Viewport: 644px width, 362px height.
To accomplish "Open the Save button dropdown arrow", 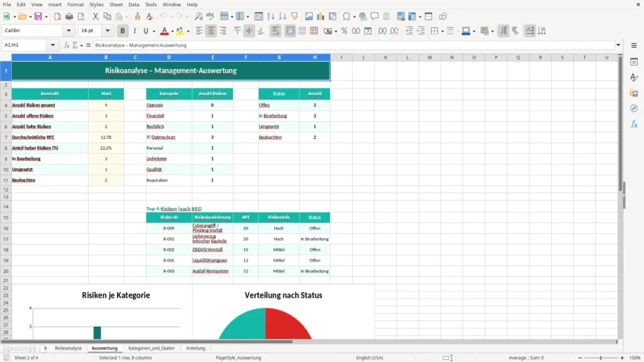I will click(46, 17).
